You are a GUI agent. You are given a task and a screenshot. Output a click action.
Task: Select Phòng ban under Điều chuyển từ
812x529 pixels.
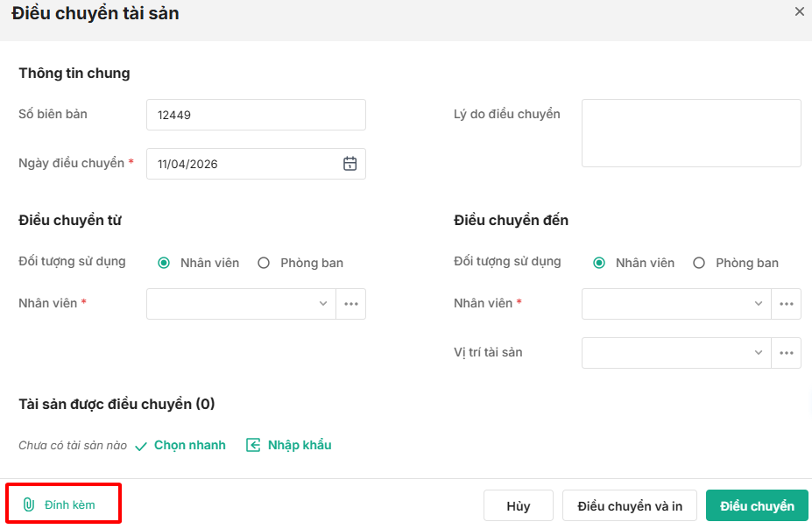[264, 263]
